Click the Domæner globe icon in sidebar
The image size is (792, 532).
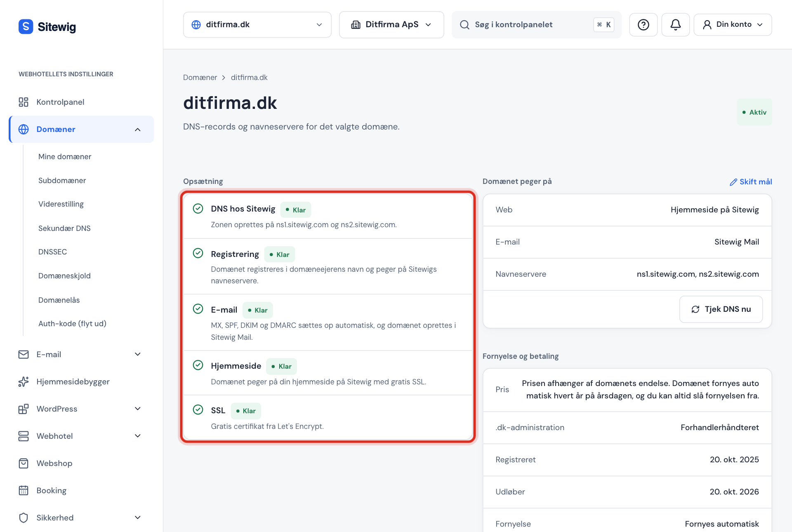tap(24, 129)
